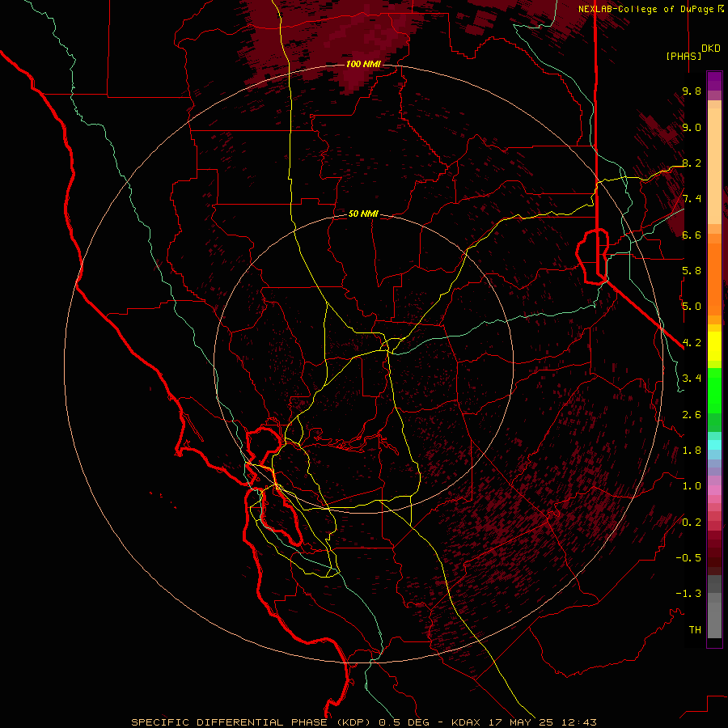Screen dimensions: 728x728
Task: Click the 5.8 value on the color scale
Action: (692, 271)
